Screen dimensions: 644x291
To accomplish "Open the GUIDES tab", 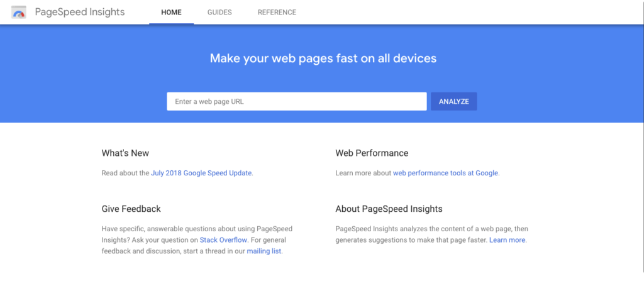I will (219, 13).
